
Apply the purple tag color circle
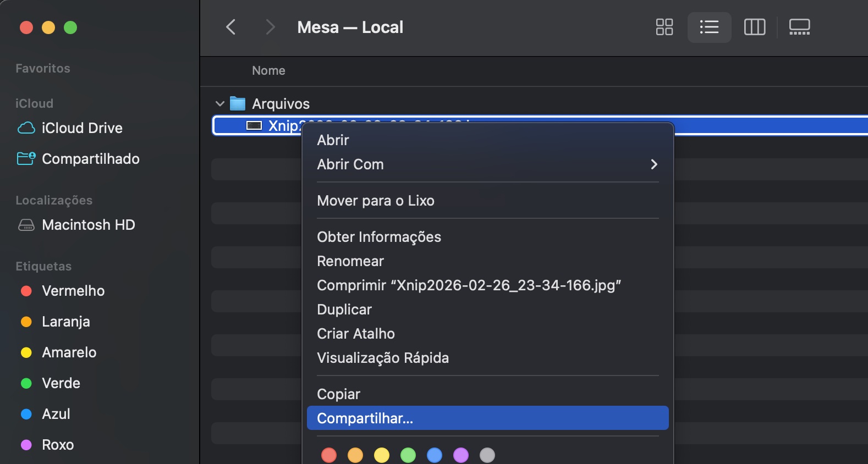coord(462,455)
